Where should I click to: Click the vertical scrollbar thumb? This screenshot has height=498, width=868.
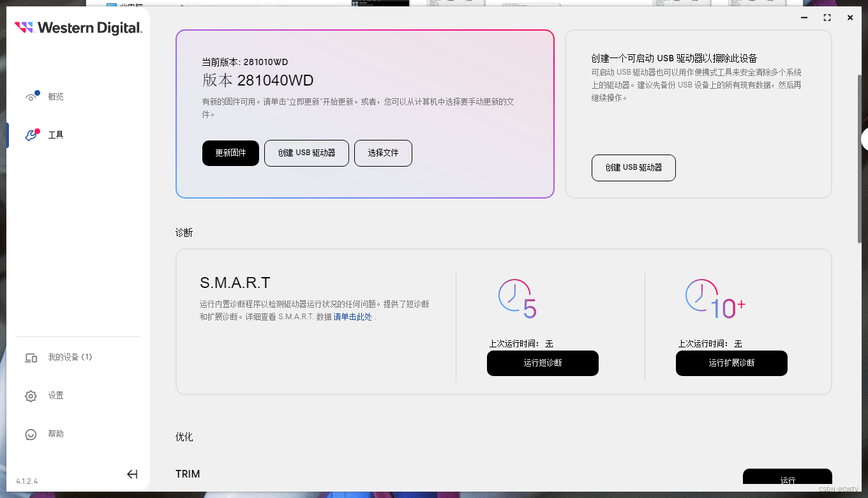tap(860, 158)
